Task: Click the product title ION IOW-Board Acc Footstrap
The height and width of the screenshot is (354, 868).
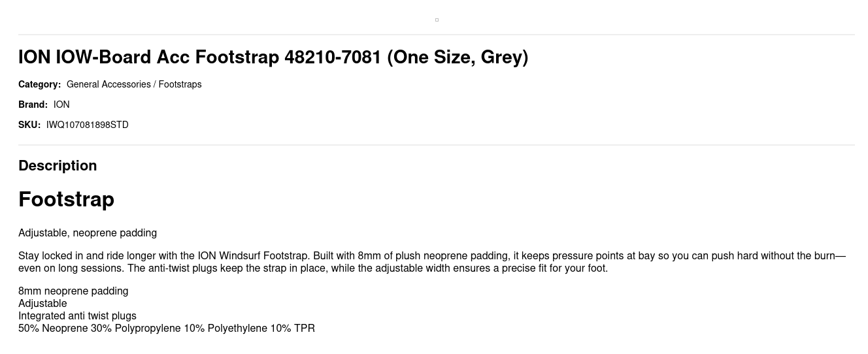Action: point(273,57)
